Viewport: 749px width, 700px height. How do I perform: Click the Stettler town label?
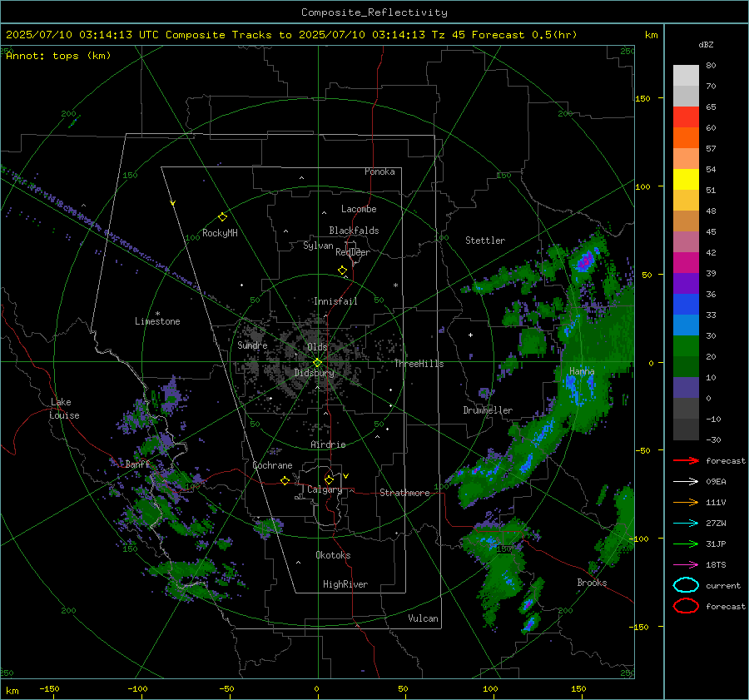485,241
